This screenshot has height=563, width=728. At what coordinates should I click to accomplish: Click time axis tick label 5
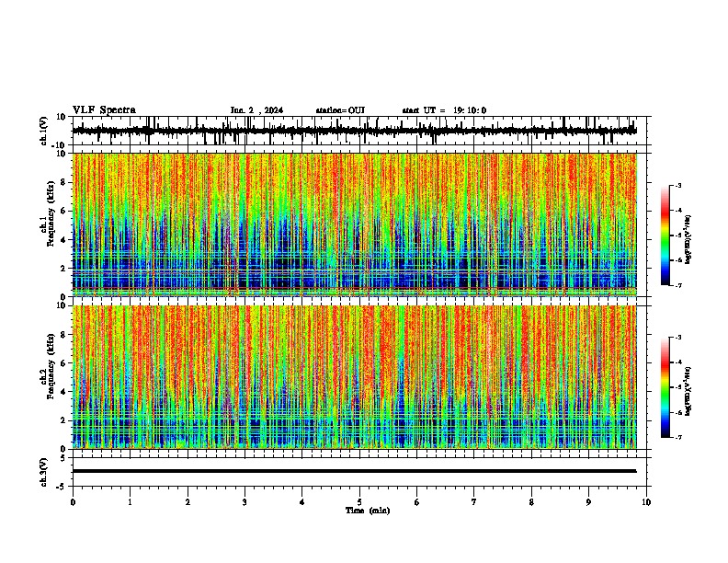point(359,502)
